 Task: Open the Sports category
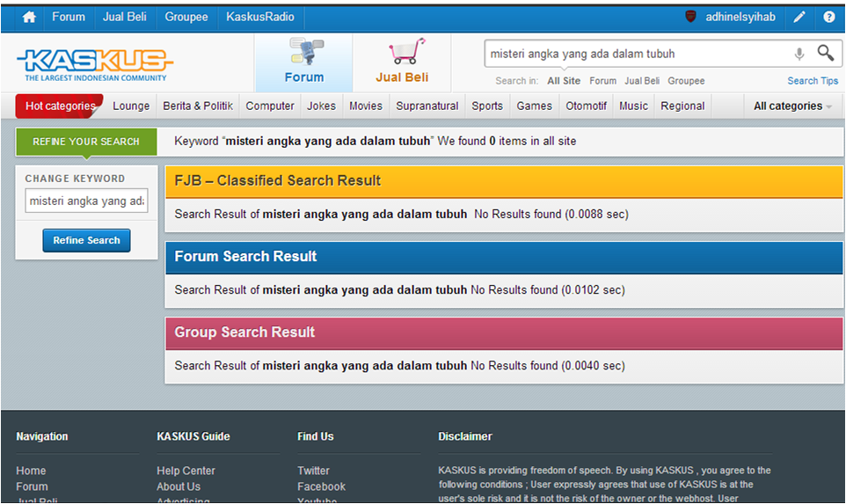(x=487, y=106)
